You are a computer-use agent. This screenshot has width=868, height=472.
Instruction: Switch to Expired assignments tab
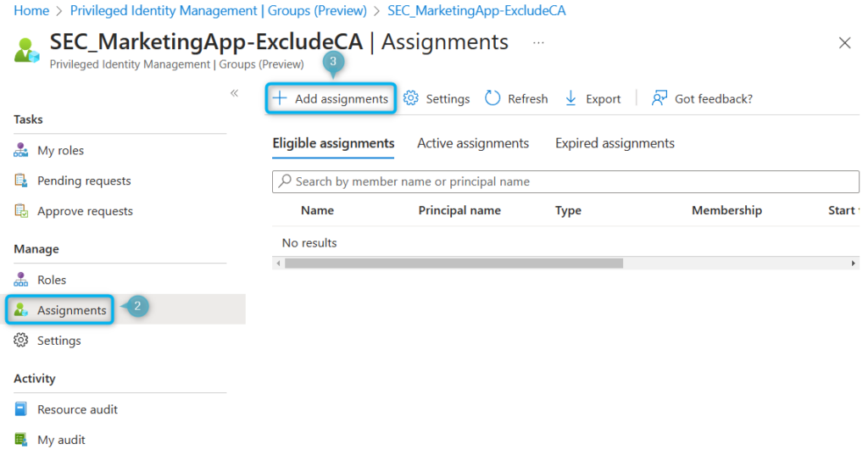[x=615, y=143]
